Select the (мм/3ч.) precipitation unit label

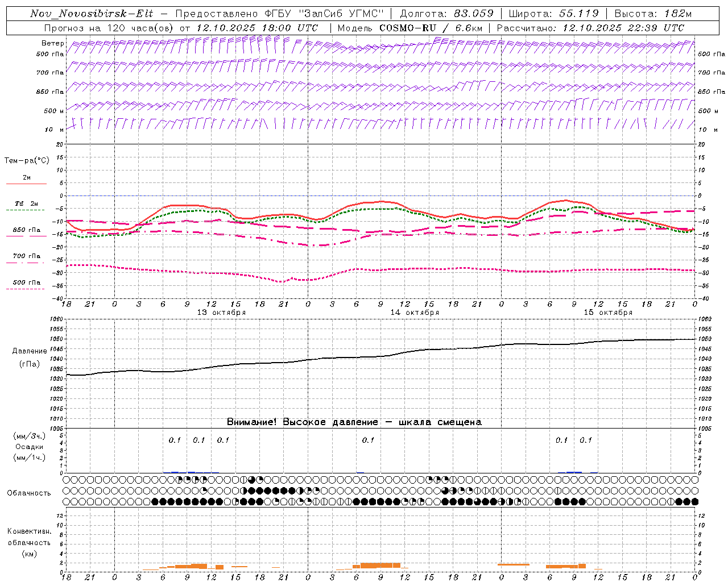point(30,436)
